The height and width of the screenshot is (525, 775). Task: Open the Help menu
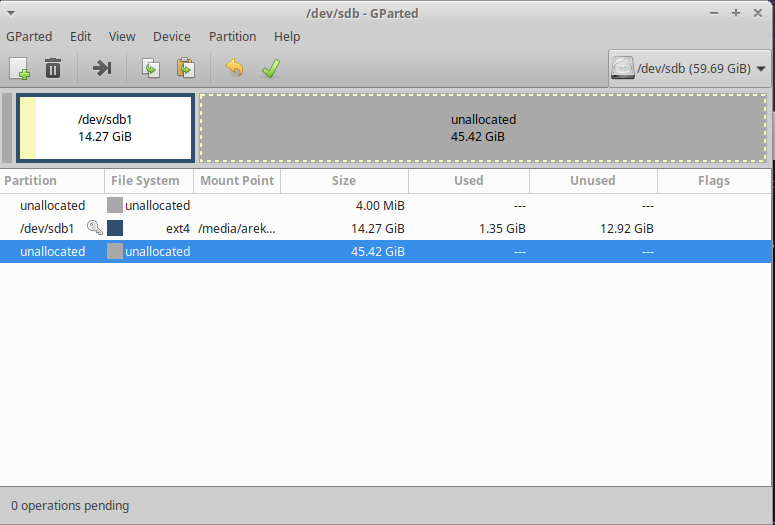click(x=287, y=37)
